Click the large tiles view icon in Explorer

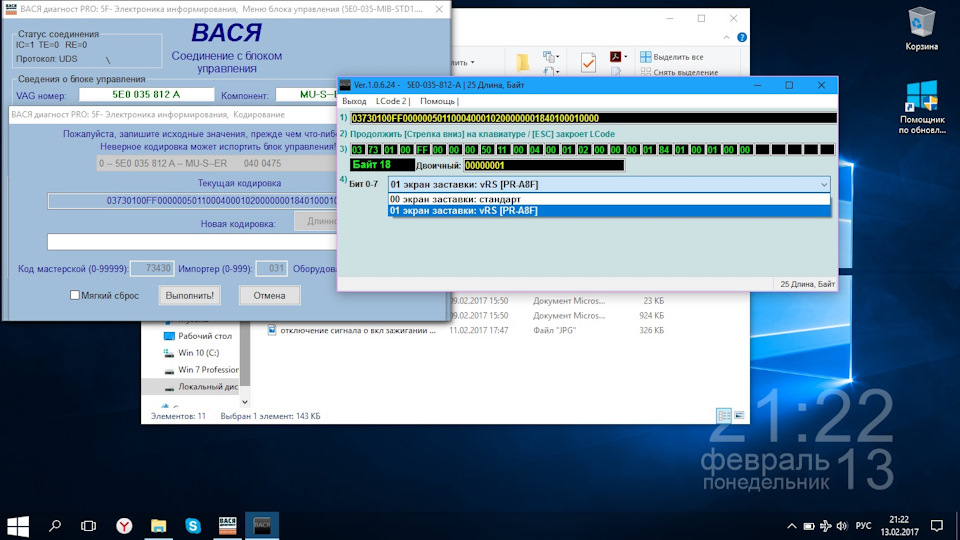point(740,416)
